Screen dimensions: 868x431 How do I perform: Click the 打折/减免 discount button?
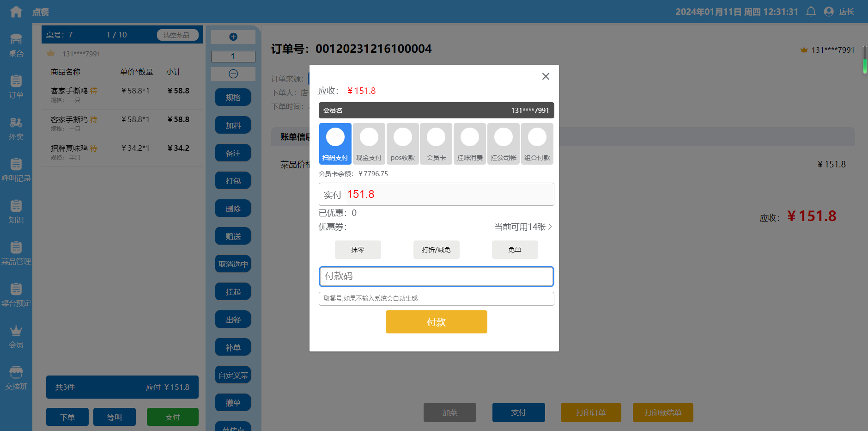click(x=437, y=250)
